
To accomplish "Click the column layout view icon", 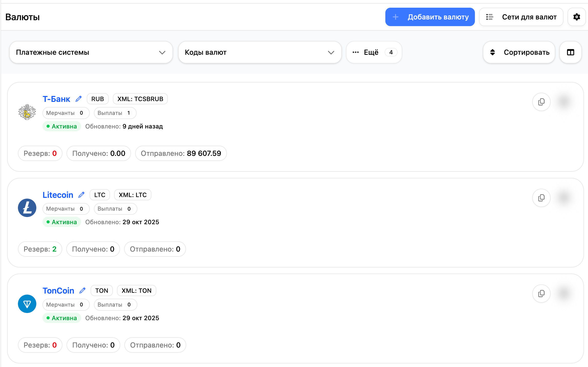I will (x=570, y=52).
